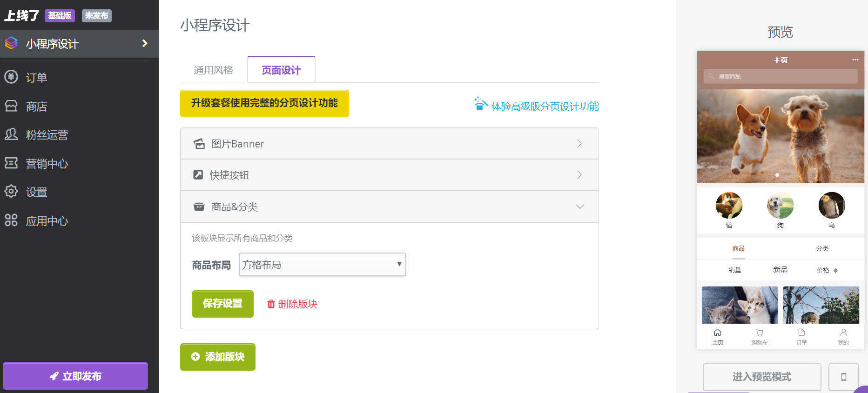Screen dimensions: 868x393
Task: Open the 营销中心 panel
Action: click(x=46, y=163)
